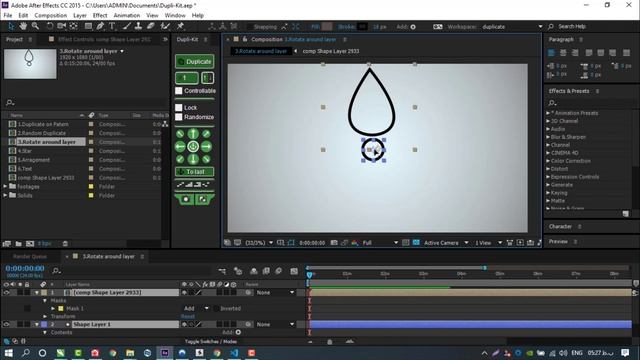Click Reset link next to Transform
640x360 pixels.
coord(188,316)
